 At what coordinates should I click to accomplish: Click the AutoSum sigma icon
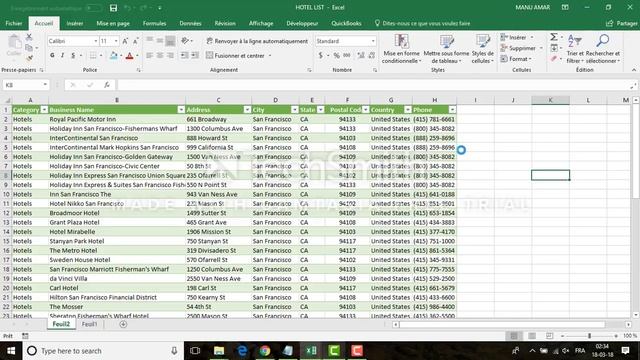click(x=553, y=37)
